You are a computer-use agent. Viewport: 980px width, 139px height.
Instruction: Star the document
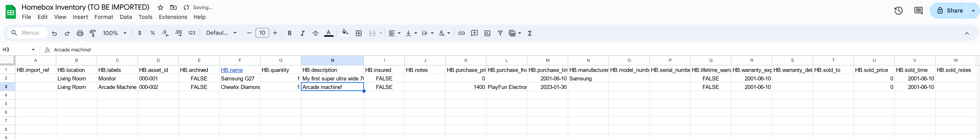pos(161,7)
